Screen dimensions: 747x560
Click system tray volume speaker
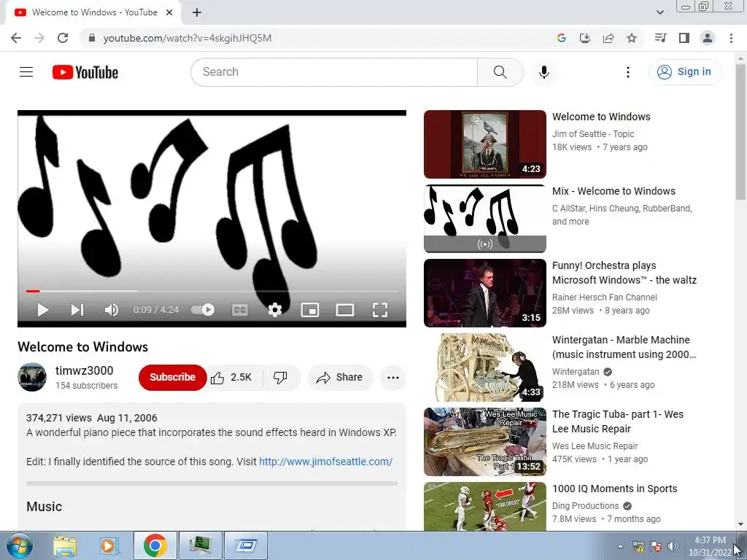673,546
